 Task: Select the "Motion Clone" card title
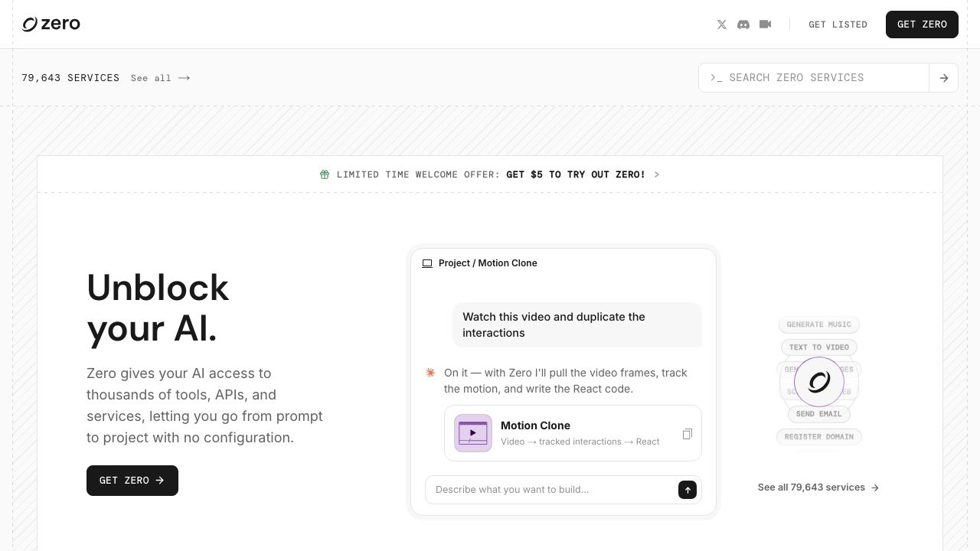pos(535,425)
